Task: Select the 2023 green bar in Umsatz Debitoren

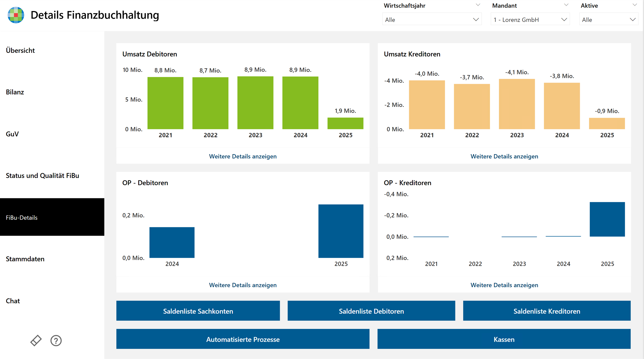Action: (255, 103)
